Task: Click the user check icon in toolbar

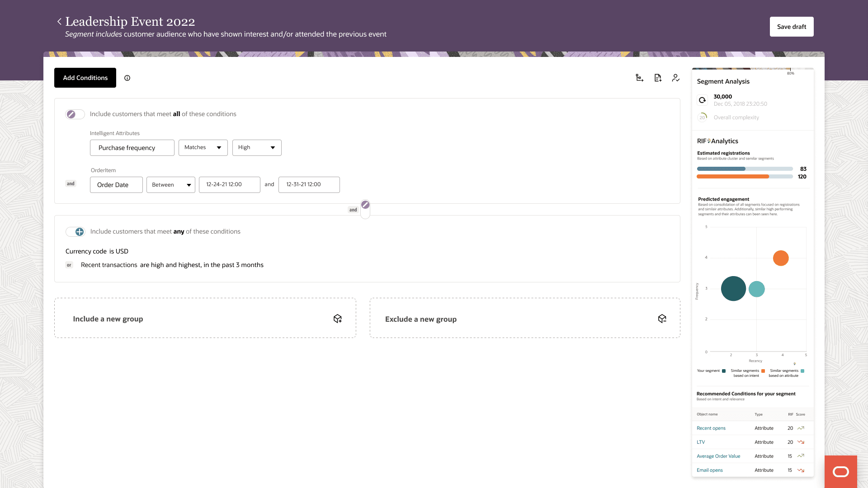Action: (x=676, y=78)
